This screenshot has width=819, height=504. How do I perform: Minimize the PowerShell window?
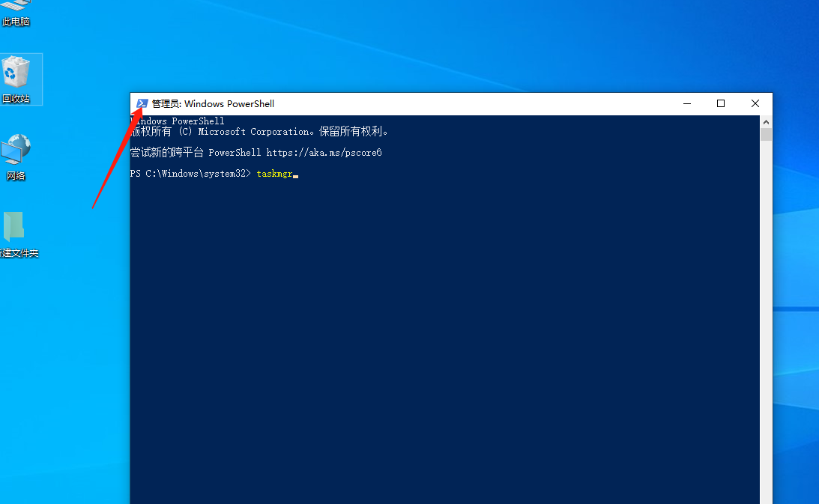[686, 104]
